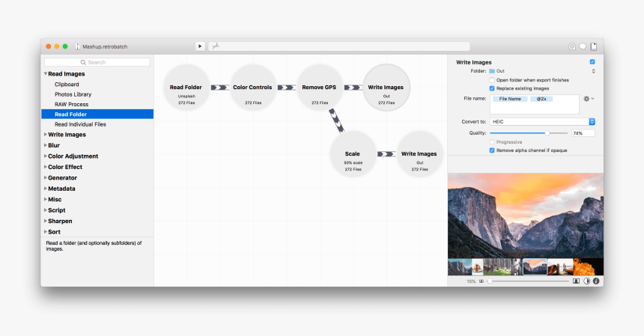Open the Convert to HEIC dropdown
644x336 pixels.
(542, 121)
